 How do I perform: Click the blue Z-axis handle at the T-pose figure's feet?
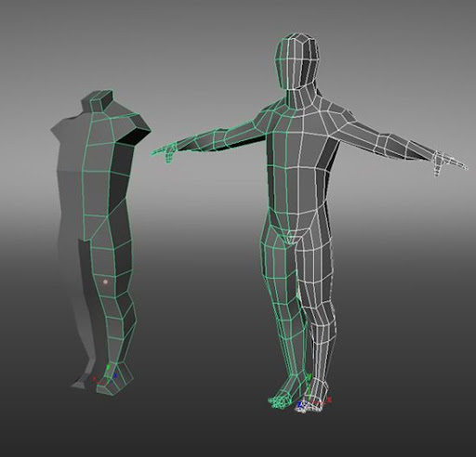pyautogui.click(x=299, y=404)
